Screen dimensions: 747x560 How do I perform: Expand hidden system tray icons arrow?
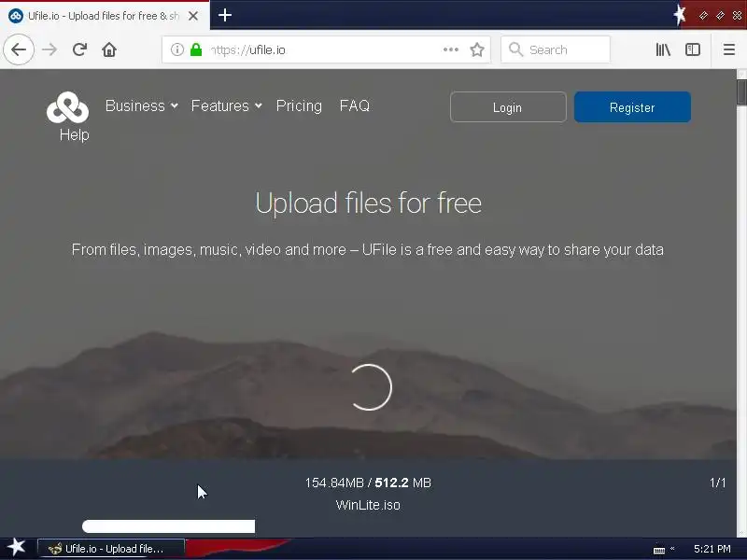(x=672, y=549)
